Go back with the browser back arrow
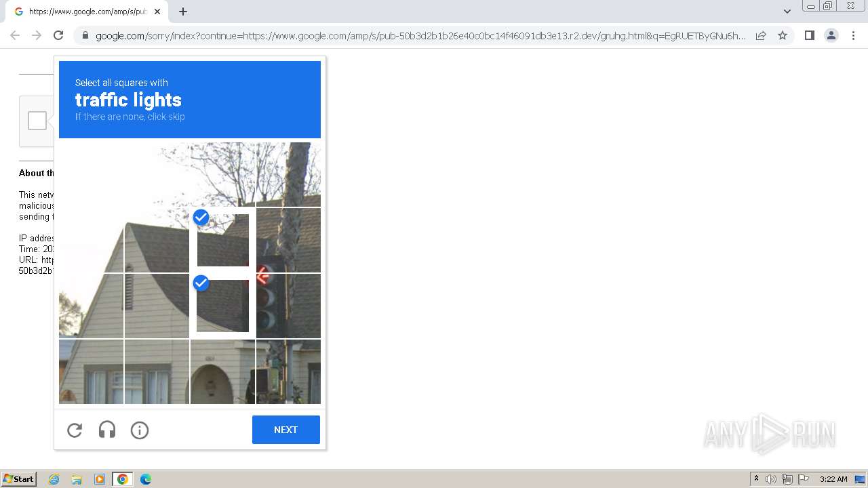The image size is (868, 488). point(15,35)
